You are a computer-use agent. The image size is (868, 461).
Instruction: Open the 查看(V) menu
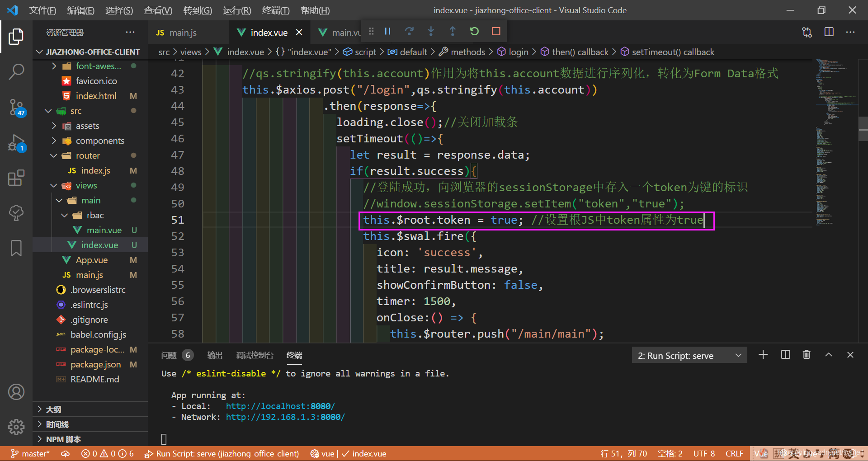[158, 10]
